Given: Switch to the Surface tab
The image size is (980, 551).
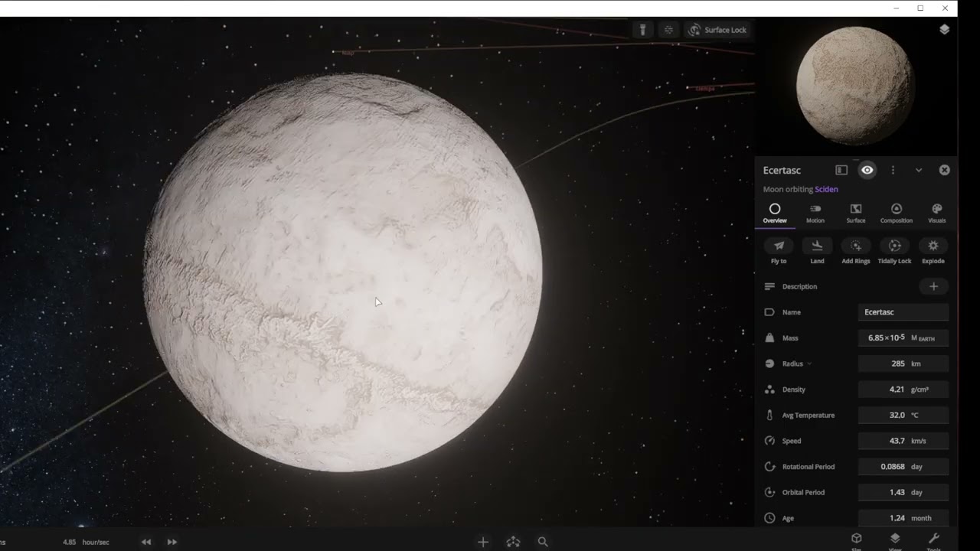Looking at the screenshot, I should [856, 213].
